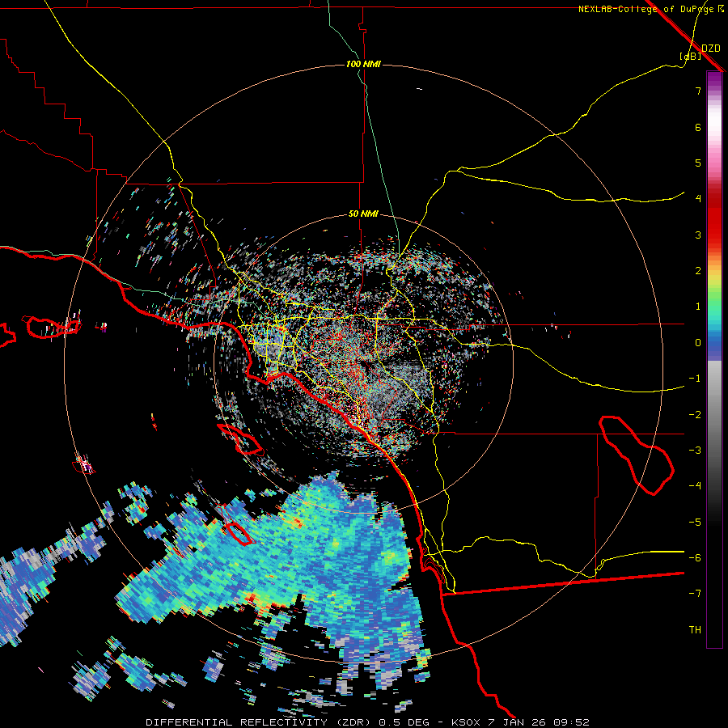Click the 0 dB tick on color scale

click(x=698, y=343)
